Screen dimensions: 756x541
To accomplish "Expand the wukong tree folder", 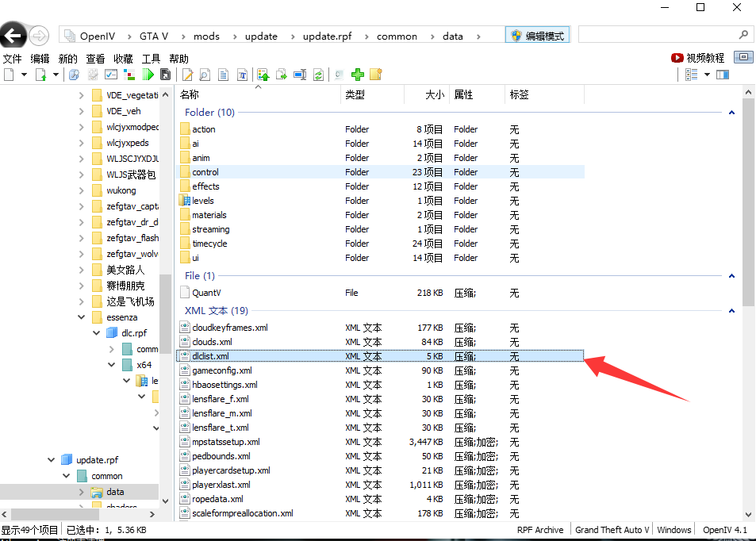I will (x=81, y=190).
